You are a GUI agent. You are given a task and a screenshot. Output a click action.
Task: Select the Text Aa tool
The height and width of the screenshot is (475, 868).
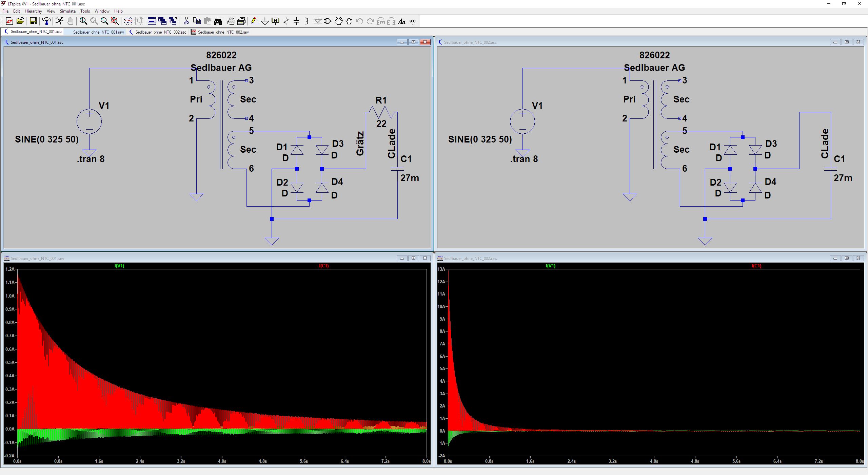402,21
